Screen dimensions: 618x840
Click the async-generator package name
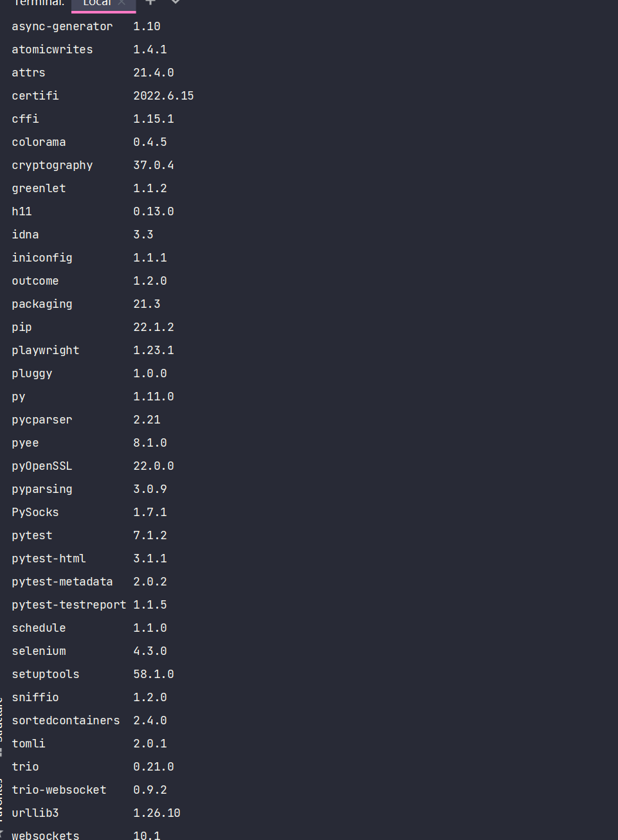[x=62, y=26]
